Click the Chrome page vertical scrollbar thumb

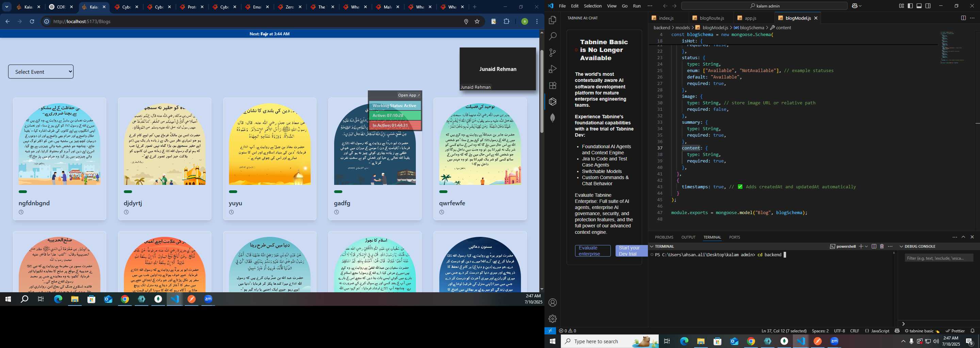542,91
